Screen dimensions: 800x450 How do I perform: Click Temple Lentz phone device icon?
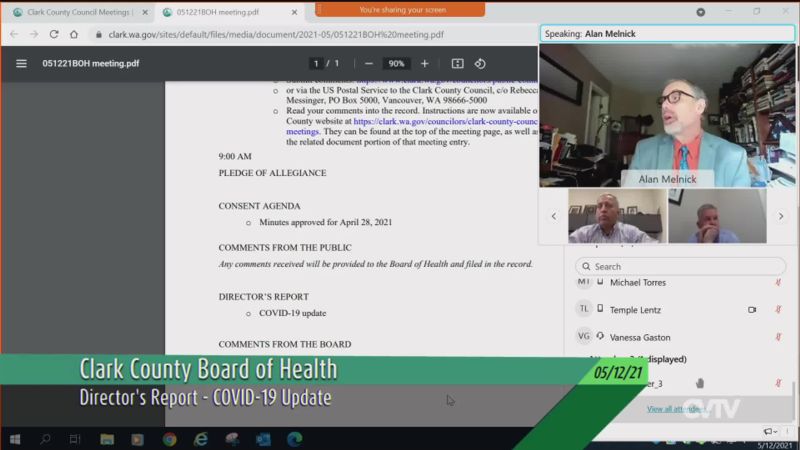click(600, 309)
